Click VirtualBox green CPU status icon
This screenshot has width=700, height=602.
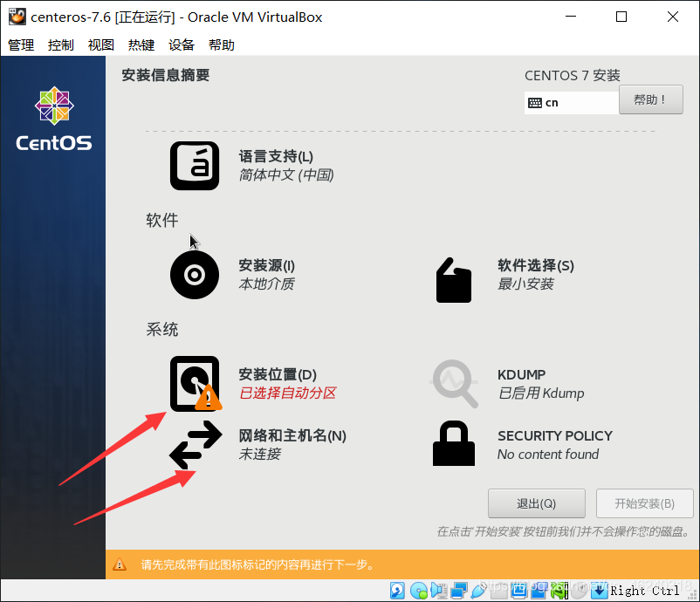(x=559, y=591)
